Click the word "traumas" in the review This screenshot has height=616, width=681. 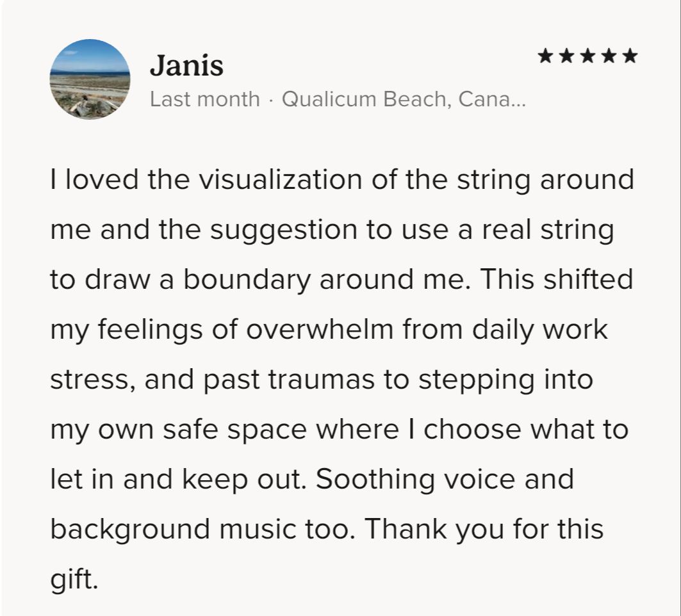pyautogui.click(x=321, y=380)
